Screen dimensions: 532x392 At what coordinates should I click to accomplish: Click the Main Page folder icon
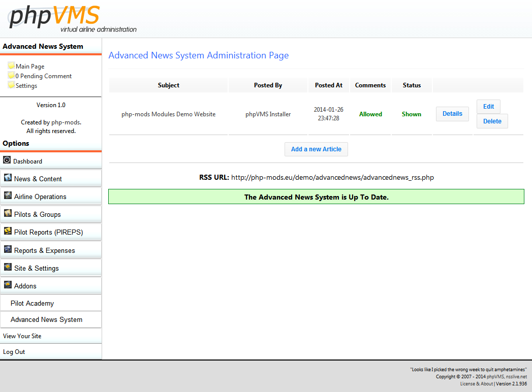pyautogui.click(x=11, y=65)
